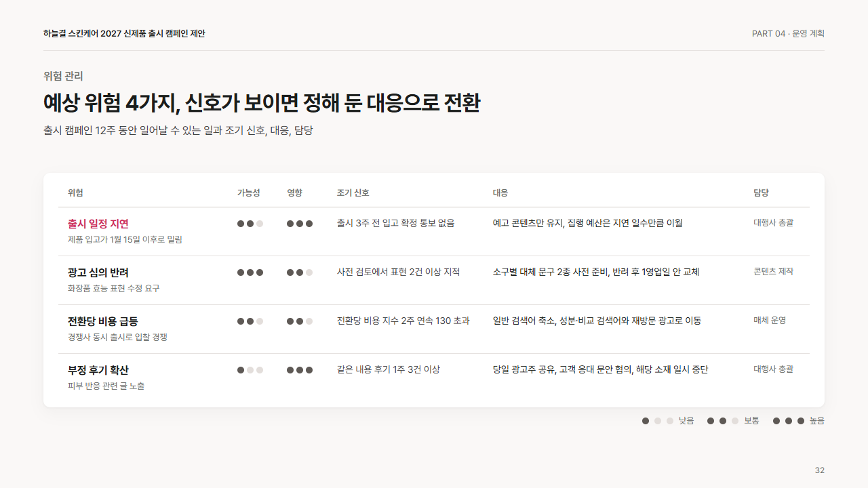Click the signal "사전 검토에서 표현 2건 이상 지적"
This screenshot has height=488, width=868.
[x=399, y=272]
